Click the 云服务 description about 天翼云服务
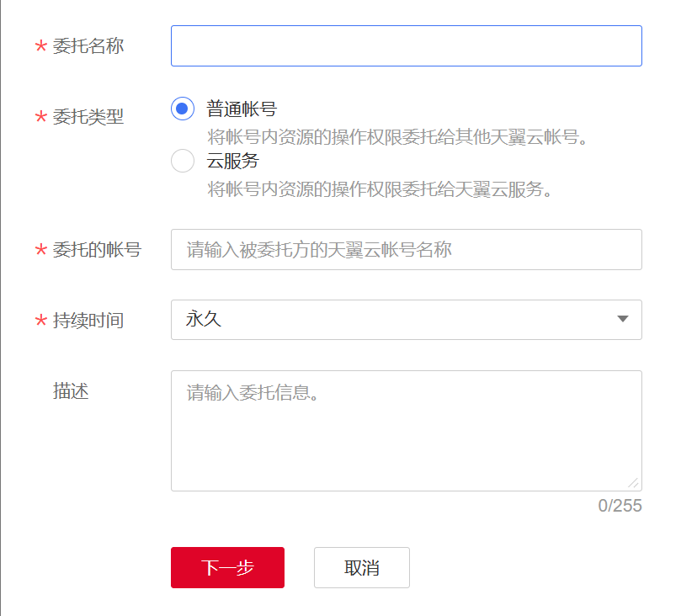The height and width of the screenshot is (616, 697). [380, 189]
